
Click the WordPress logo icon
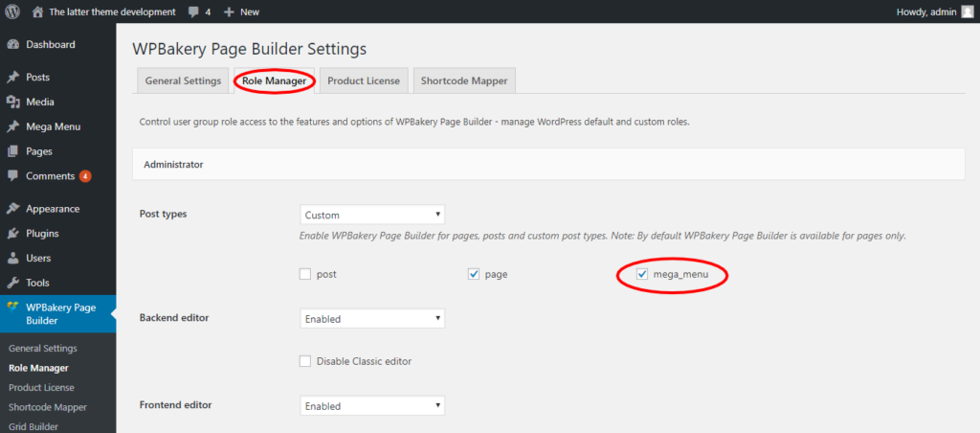(x=13, y=11)
